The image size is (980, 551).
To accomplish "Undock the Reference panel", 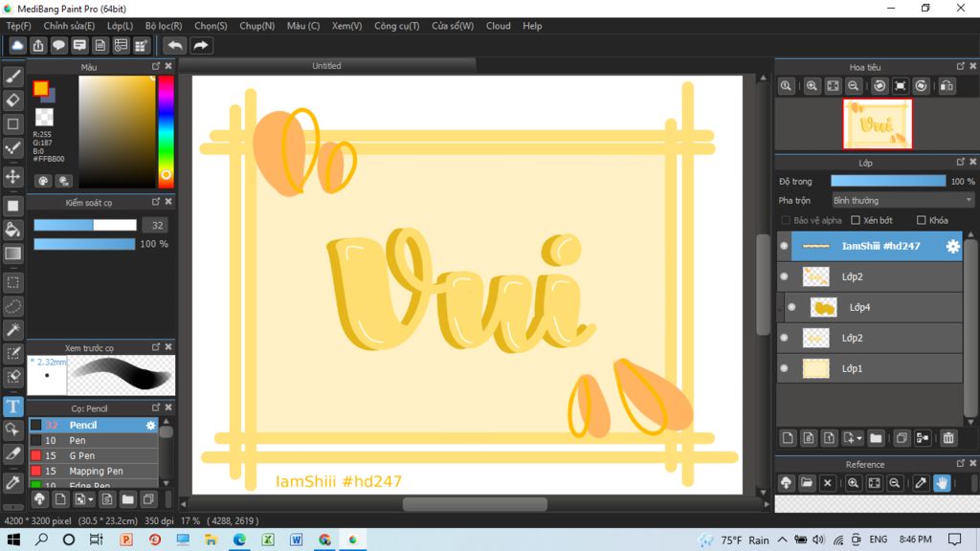I will tap(960, 464).
